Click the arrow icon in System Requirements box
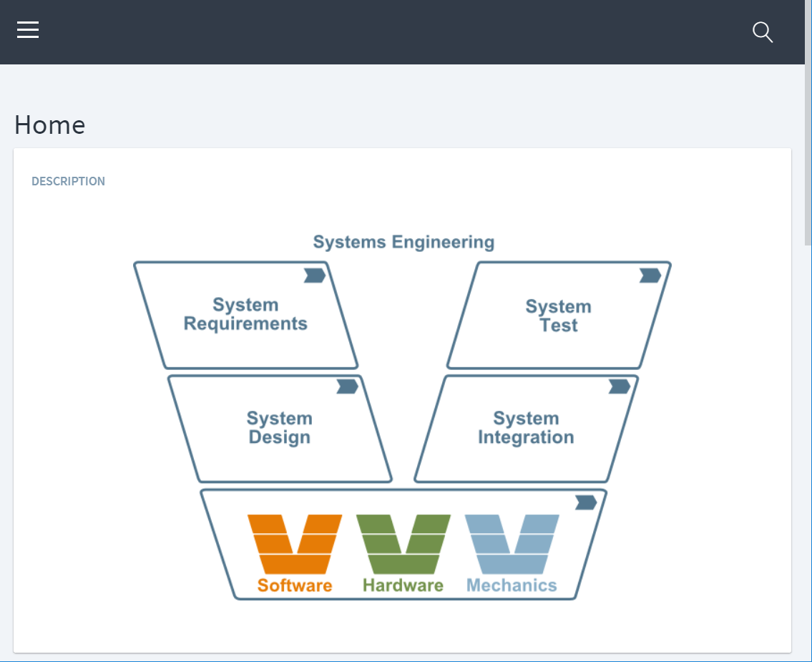 click(314, 276)
